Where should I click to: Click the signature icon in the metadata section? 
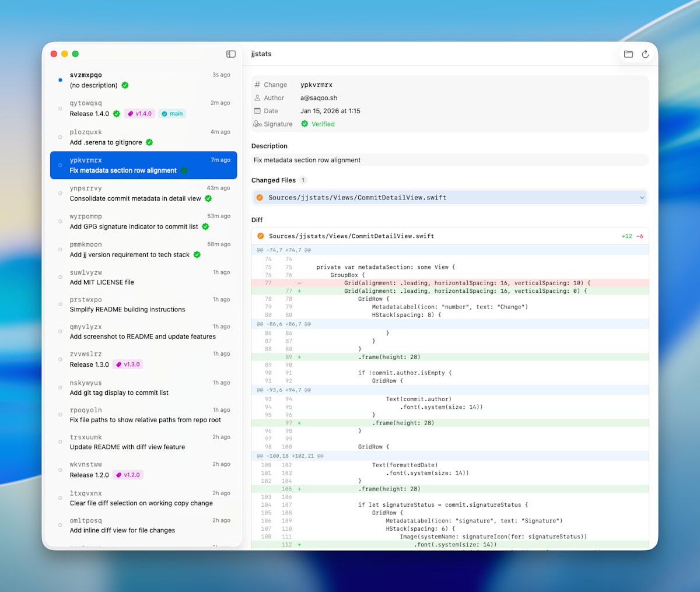(x=257, y=124)
